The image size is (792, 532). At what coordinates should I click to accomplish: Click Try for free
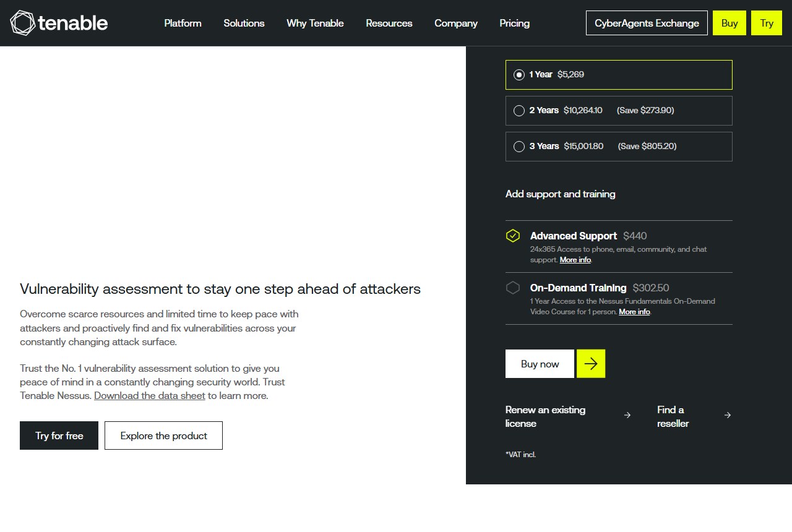(59, 435)
